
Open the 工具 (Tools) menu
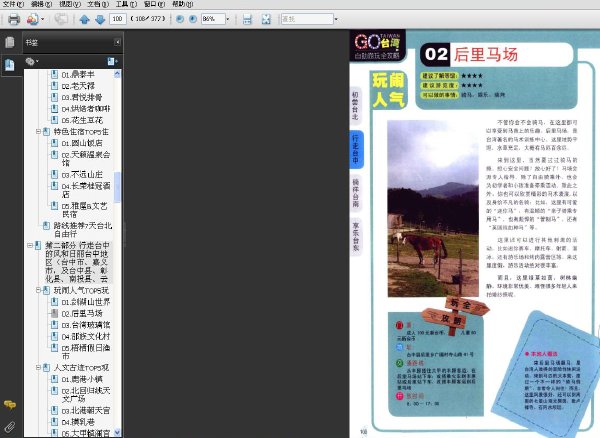(x=126, y=4)
